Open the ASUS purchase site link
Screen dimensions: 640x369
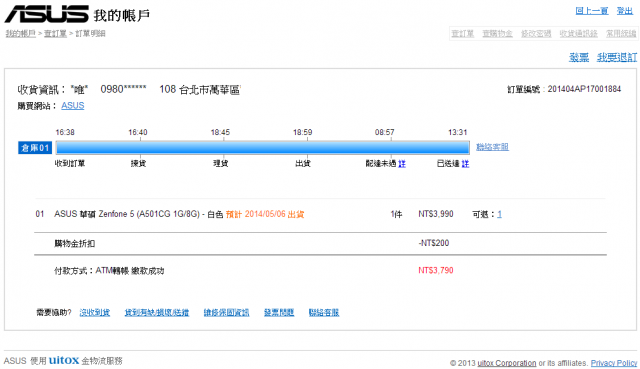pyautogui.click(x=73, y=106)
